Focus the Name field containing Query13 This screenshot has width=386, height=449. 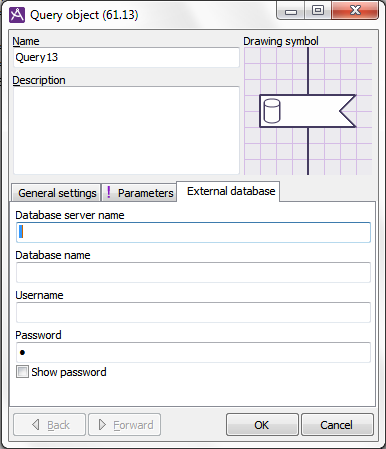pos(126,57)
